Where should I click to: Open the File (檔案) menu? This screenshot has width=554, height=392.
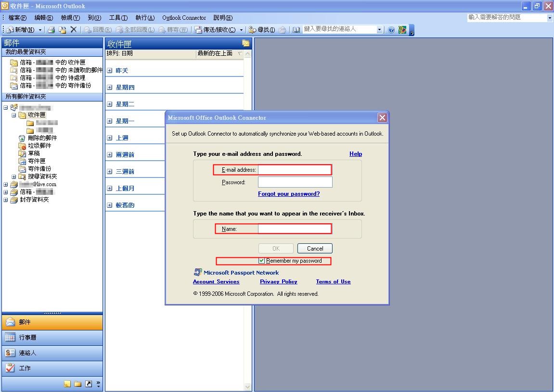[x=17, y=18]
